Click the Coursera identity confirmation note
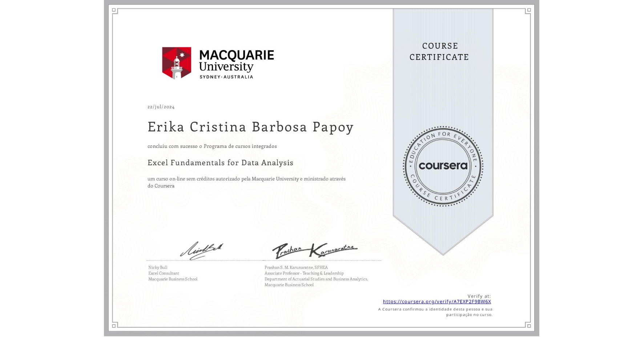The image size is (644, 337). (435, 312)
